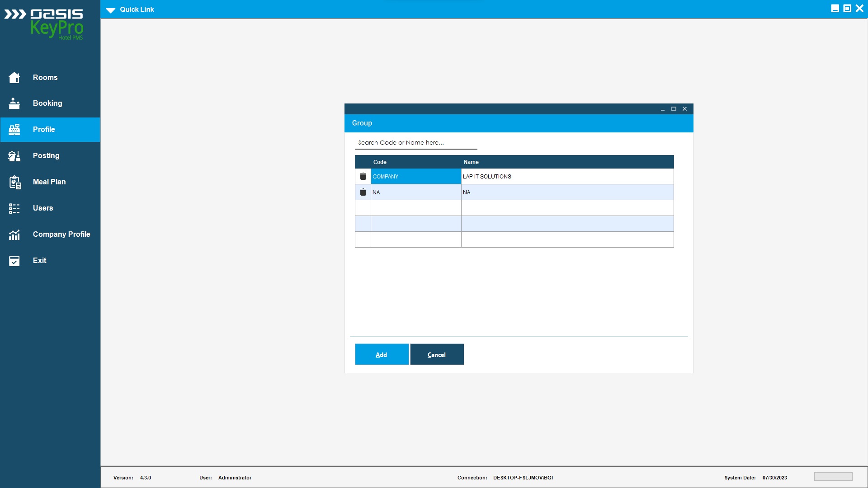
Task: Delete the COMPANY group row
Action: [363, 177]
